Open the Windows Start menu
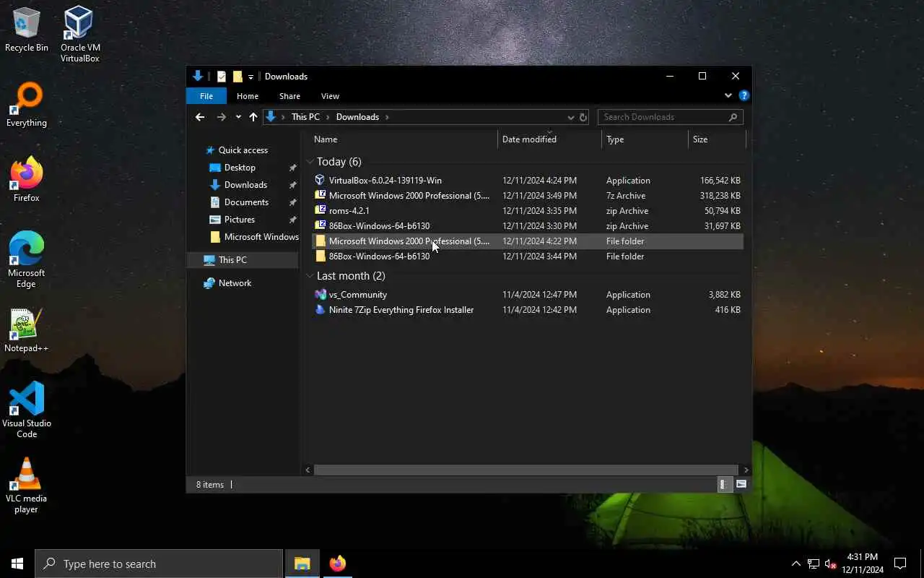The width and height of the screenshot is (924, 578). pos(17,564)
